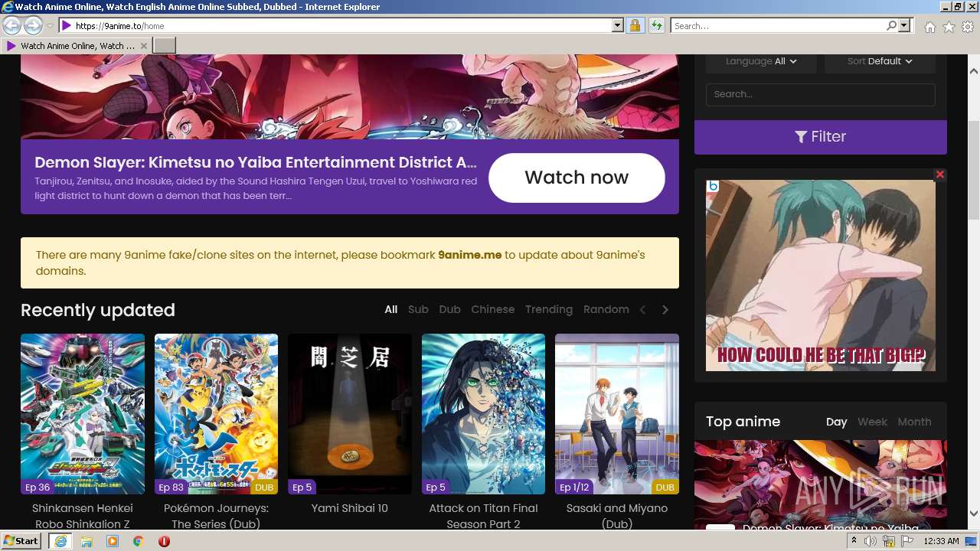Click the security lock icon in address bar
Screen dimensions: 980x551
point(635,25)
